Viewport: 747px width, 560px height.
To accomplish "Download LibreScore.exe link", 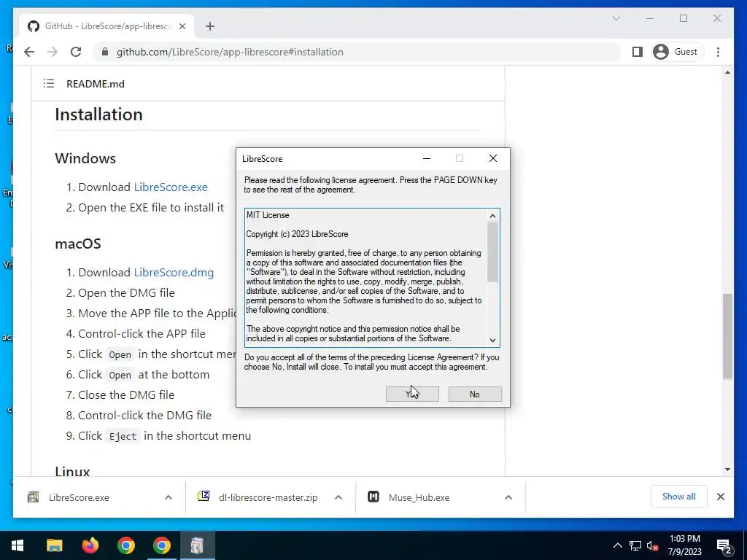I will coord(171,187).
